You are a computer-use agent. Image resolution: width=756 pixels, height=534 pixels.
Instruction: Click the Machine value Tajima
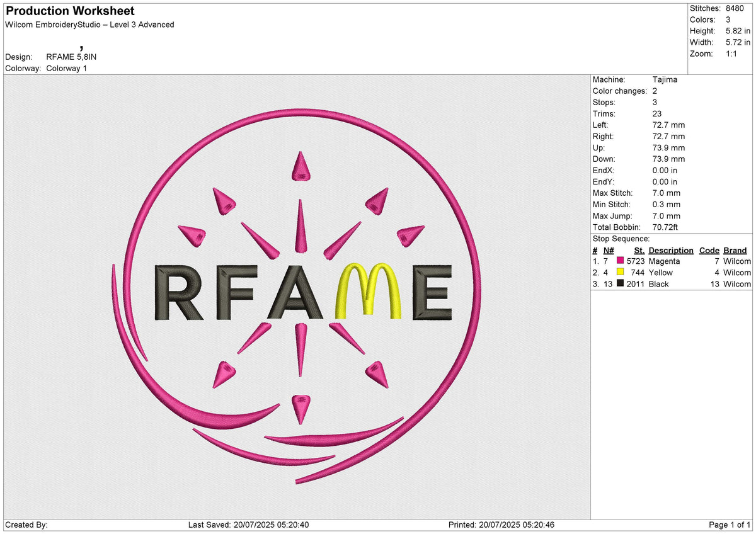665,79
